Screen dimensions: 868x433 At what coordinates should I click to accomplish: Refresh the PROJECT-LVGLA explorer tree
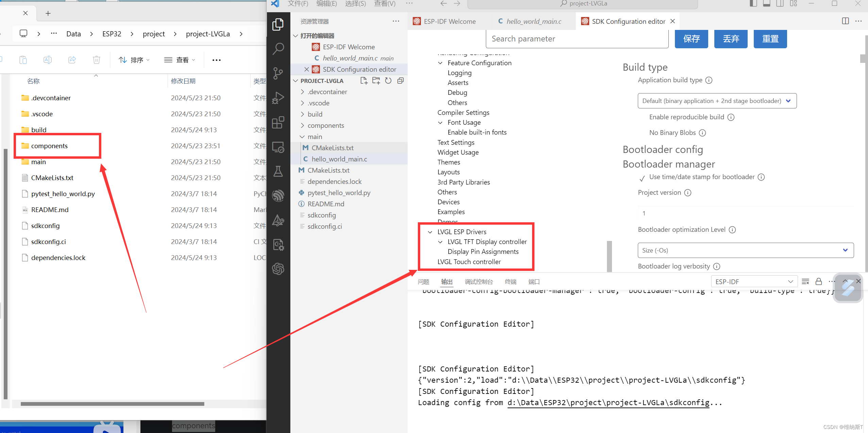[388, 81]
